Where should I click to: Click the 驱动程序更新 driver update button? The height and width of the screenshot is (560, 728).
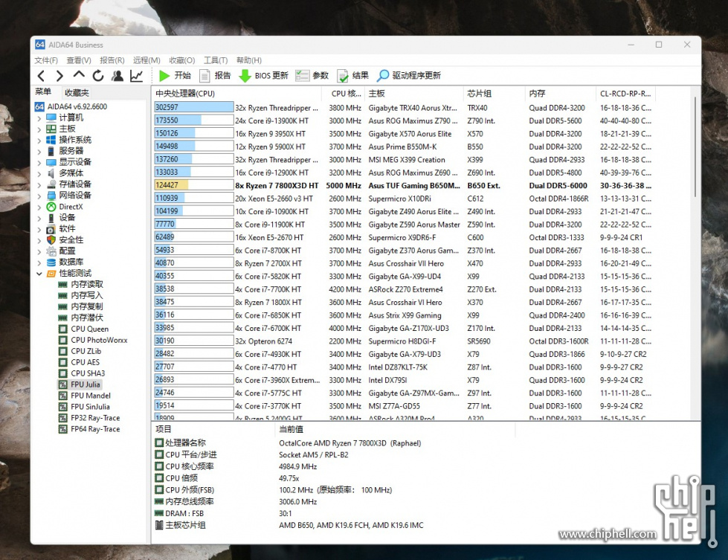coord(408,75)
